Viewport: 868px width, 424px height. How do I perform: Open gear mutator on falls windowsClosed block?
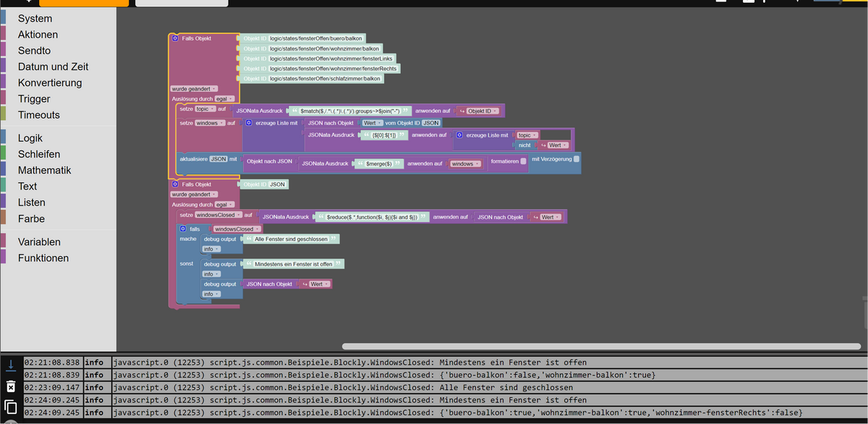(183, 229)
